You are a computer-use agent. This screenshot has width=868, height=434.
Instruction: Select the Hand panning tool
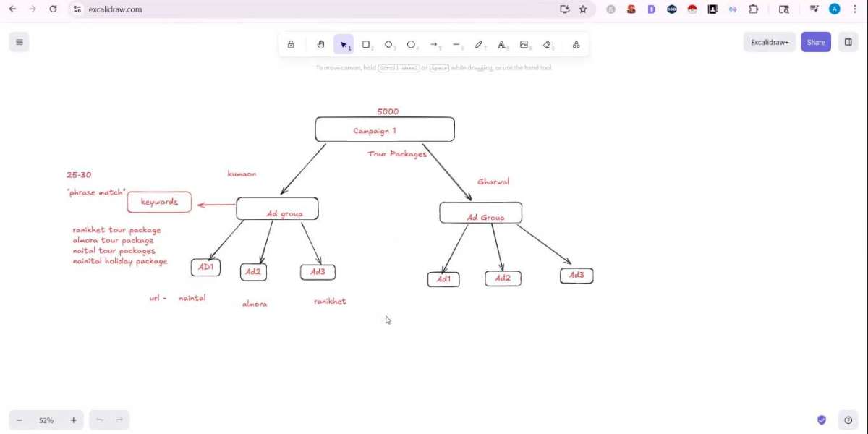pyautogui.click(x=320, y=44)
